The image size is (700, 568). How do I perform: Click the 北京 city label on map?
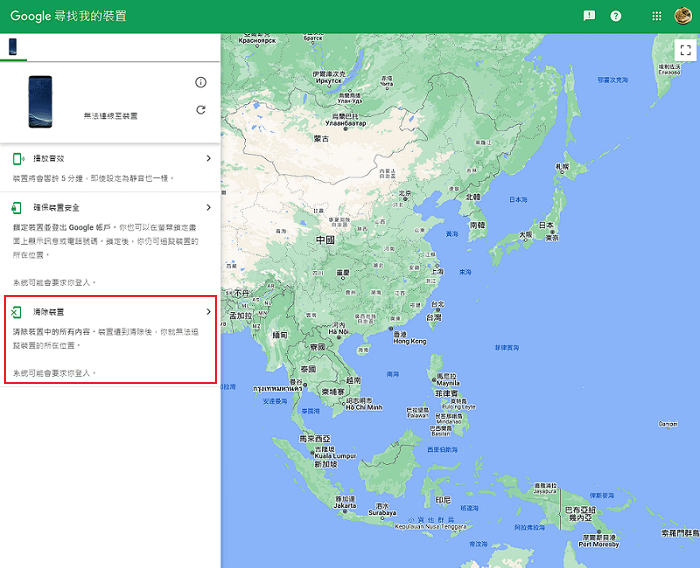point(404,193)
